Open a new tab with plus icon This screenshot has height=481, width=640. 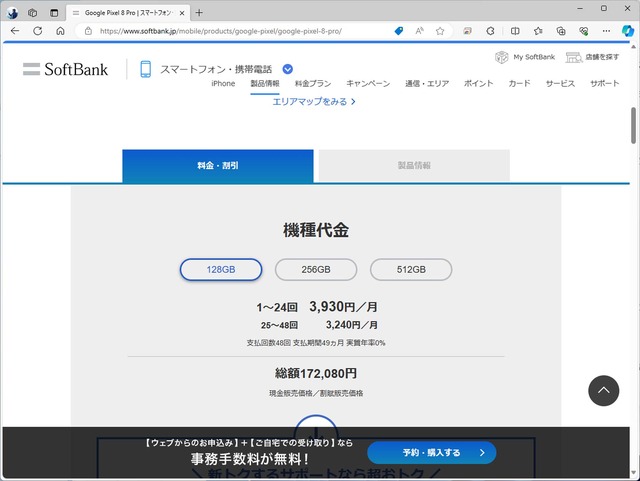pyautogui.click(x=199, y=13)
